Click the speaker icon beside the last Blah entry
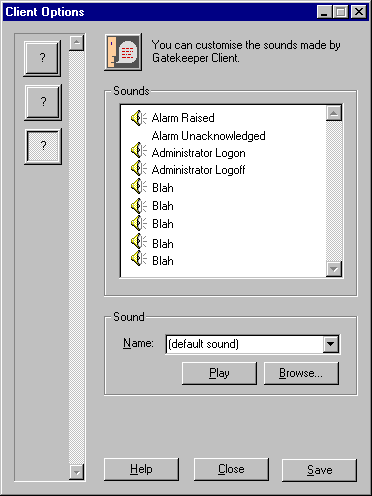Screen dimensions: 372x496 pyautogui.click(x=138, y=258)
